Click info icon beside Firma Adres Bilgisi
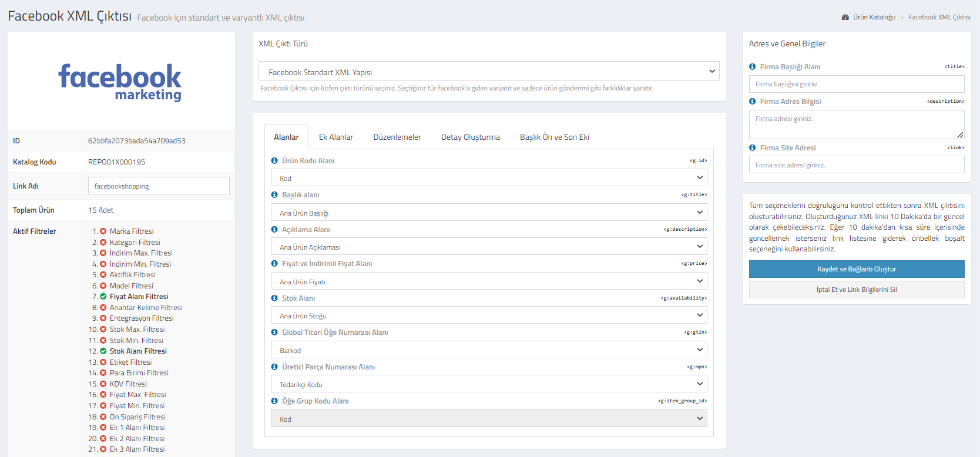The height and width of the screenshot is (457, 980). click(x=753, y=101)
